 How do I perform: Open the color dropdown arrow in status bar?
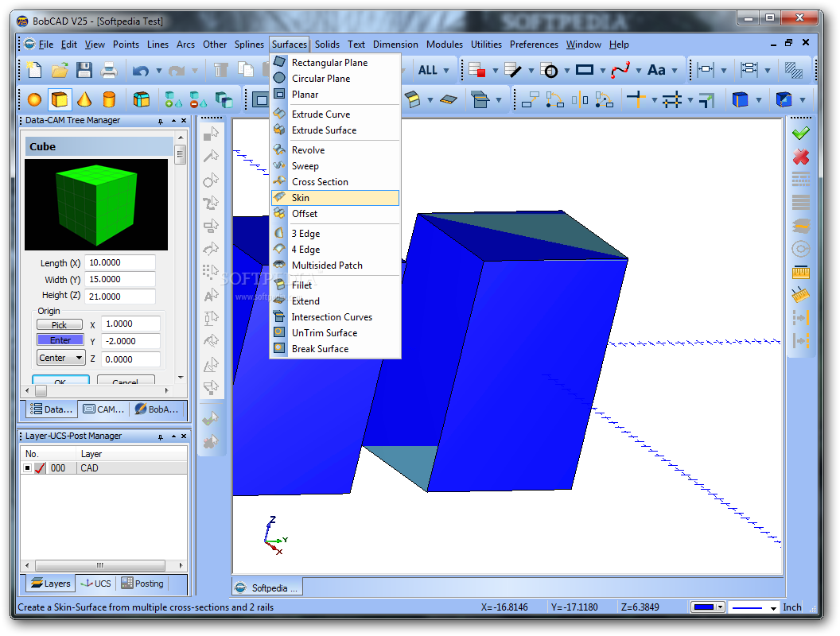(721, 607)
